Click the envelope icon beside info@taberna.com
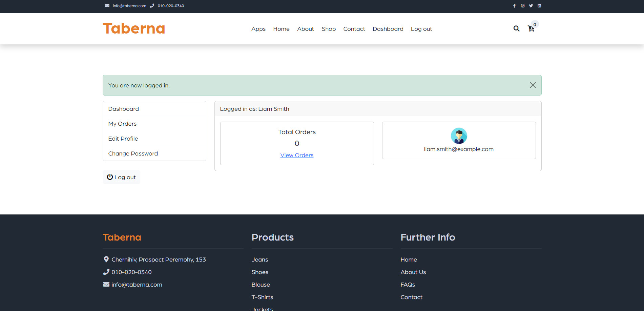 [107, 5]
